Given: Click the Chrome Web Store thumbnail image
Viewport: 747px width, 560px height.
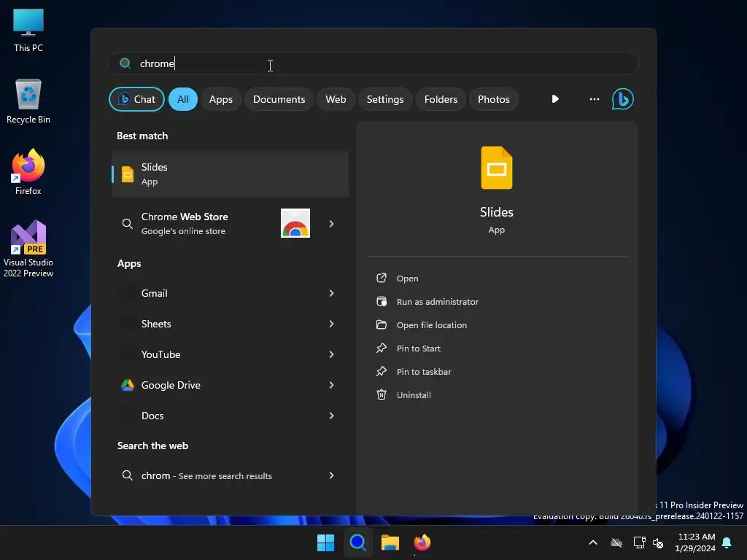Looking at the screenshot, I should click(295, 223).
